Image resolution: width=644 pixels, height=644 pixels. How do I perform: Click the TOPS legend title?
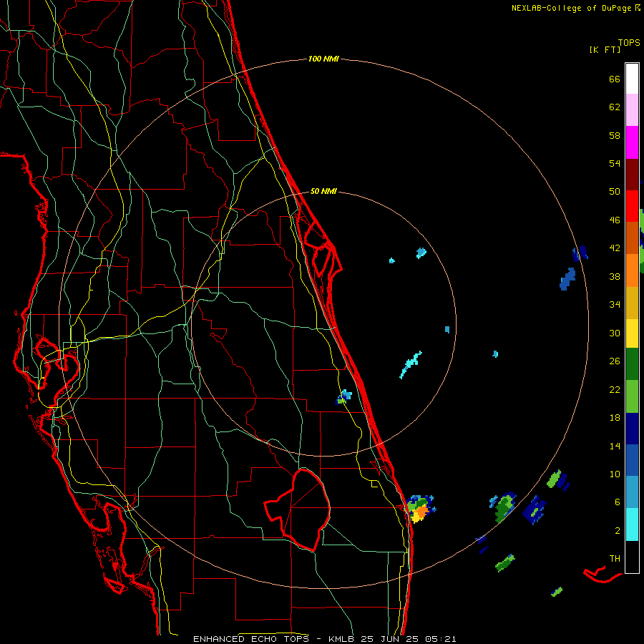[x=629, y=43]
